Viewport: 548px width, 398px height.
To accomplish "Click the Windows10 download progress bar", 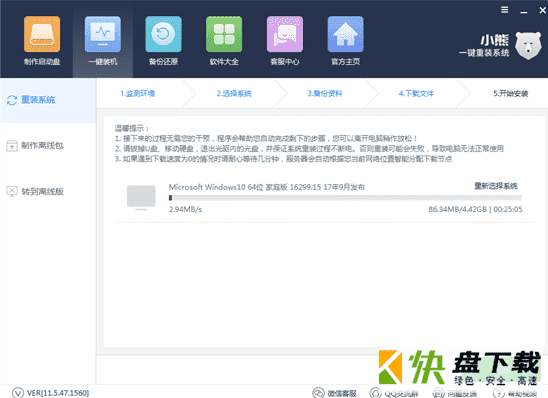I will [345, 198].
